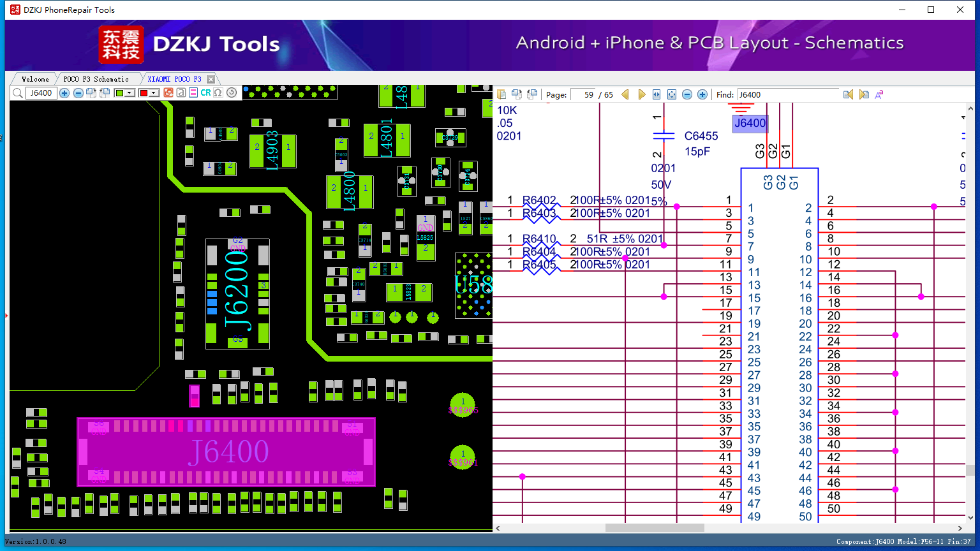Click resistor R6402 label in schematic
The width and height of the screenshot is (980, 551).
539,200
